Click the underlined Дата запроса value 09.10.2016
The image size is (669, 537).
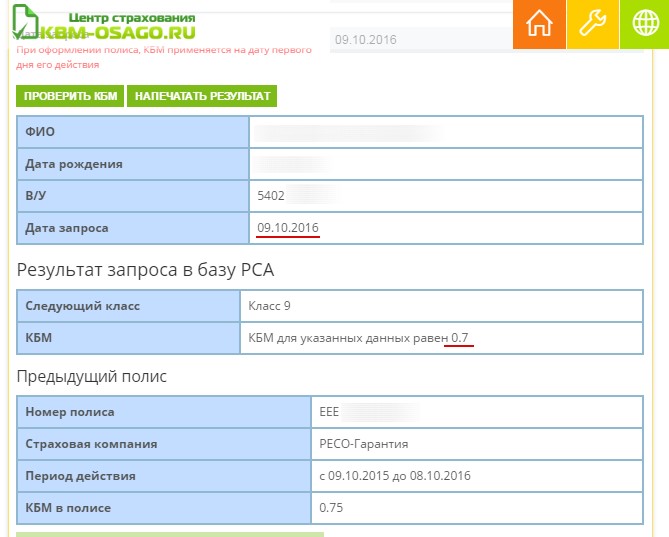288,228
